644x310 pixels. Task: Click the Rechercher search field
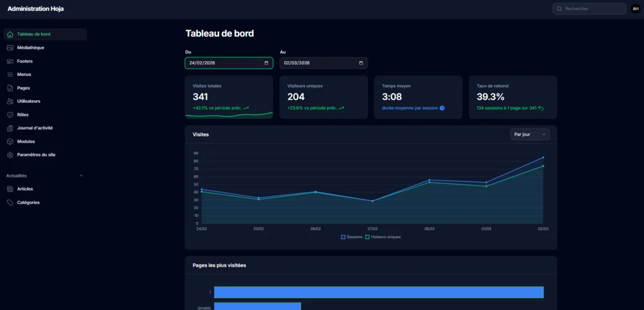[592, 9]
